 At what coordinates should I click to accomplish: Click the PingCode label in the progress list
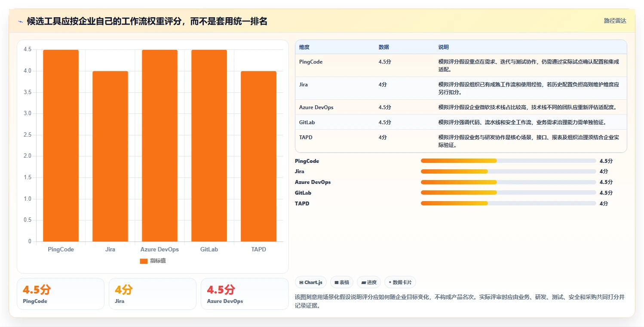pos(307,161)
